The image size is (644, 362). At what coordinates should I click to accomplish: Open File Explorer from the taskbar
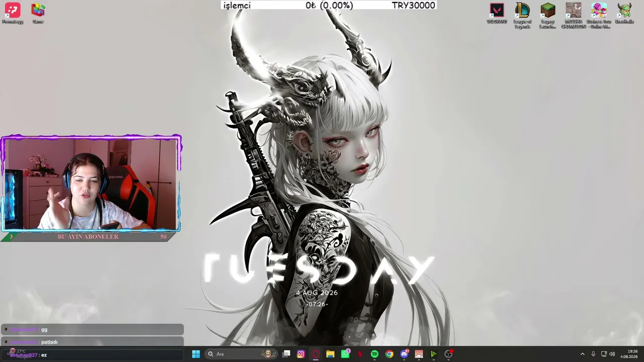330,354
